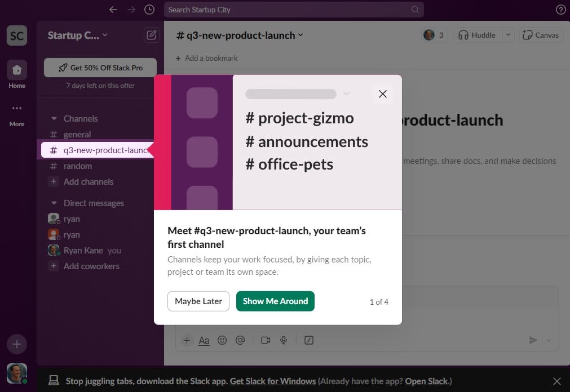Click the @ mention icon
Image resolution: width=570 pixels, height=392 pixels.
pos(240,340)
